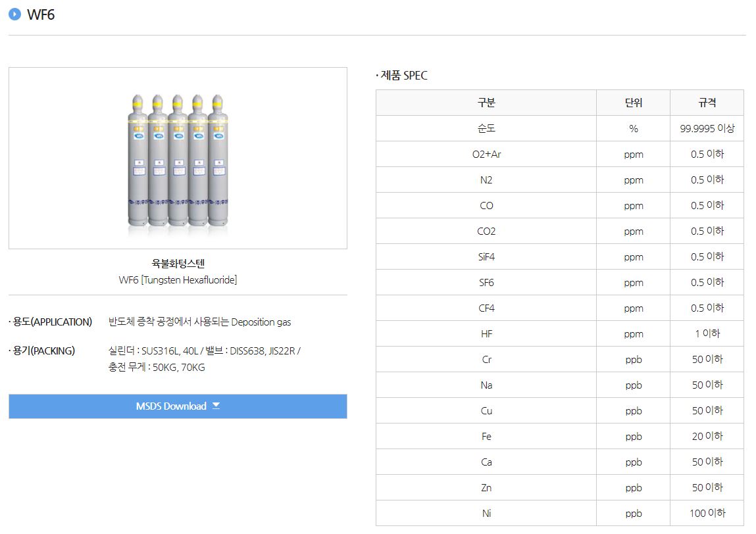The image size is (756, 534).
Task: Click the 제품 SPEC section title
Action: click(403, 76)
